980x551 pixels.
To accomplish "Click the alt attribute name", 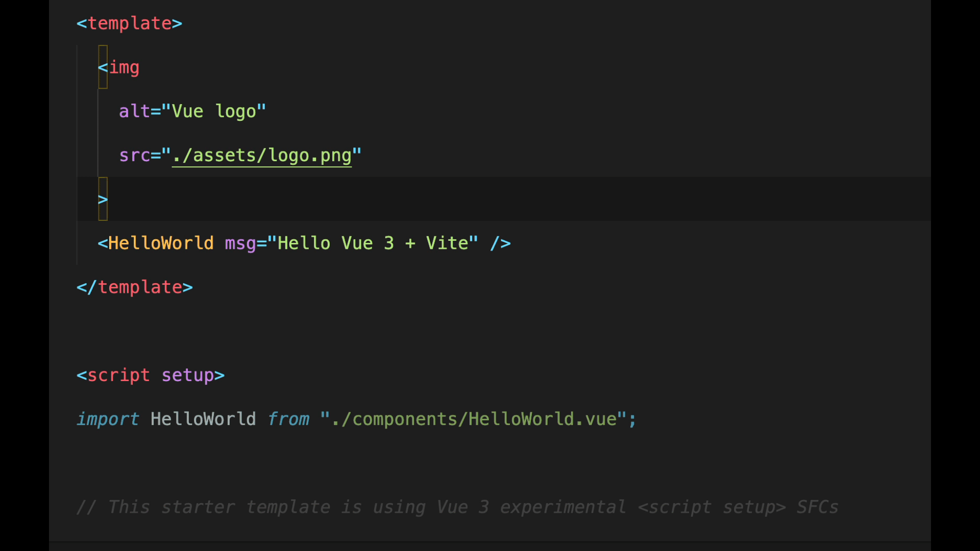I will coord(134,111).
